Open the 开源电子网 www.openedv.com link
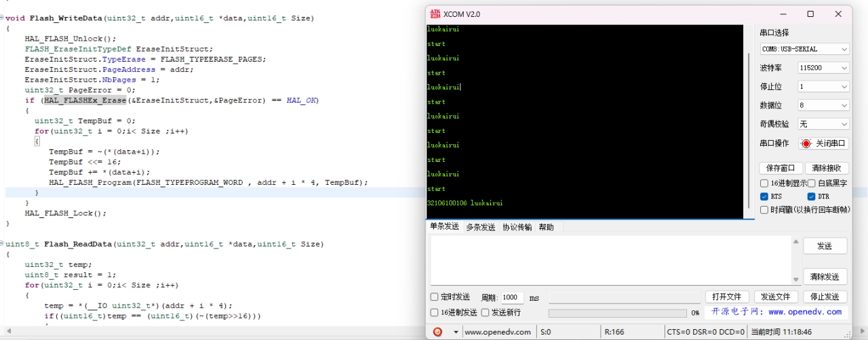Viewport: 868px width, 340px height. point(776,312)
